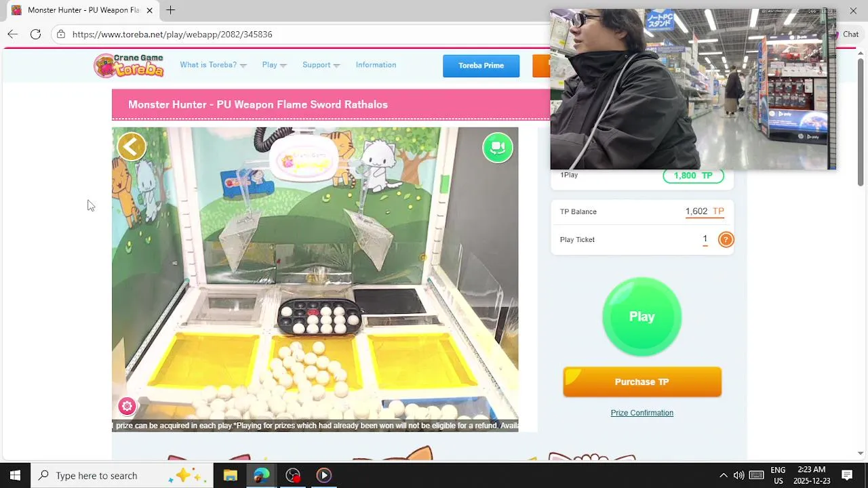868x488 pixels.
Task: Open pink settings gear on game view
Action: click(127, 406)
